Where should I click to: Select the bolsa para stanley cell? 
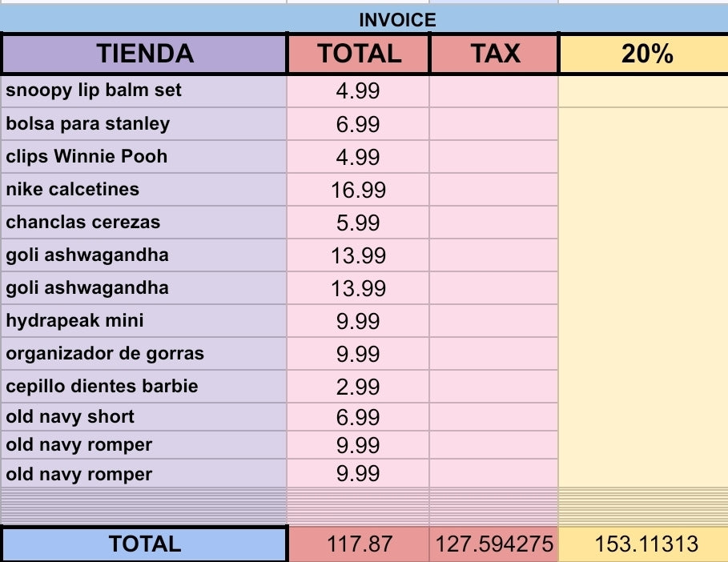(x=144, y=124)
